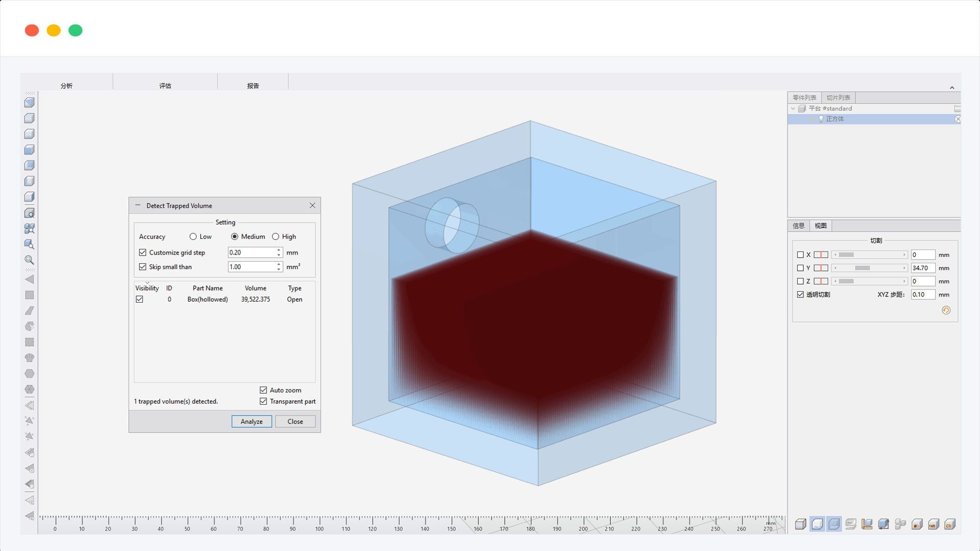Viewport: 980px width, 551px height.
Task: Select High accuracy radio button
Action: tap(276, 237)
